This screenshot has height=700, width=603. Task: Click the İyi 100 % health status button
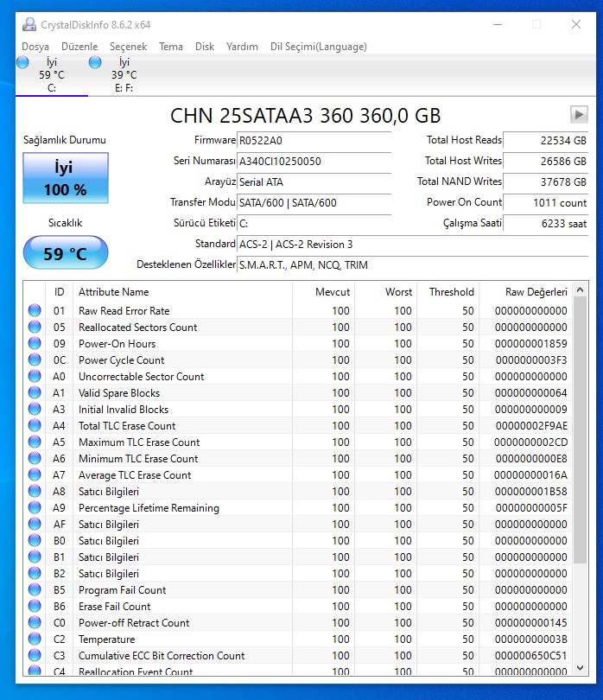pyautogui.click(x=66, y=179)
